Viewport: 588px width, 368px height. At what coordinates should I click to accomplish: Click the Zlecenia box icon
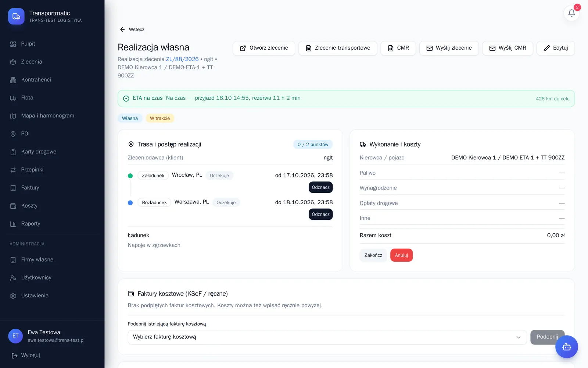coord(13,62)
